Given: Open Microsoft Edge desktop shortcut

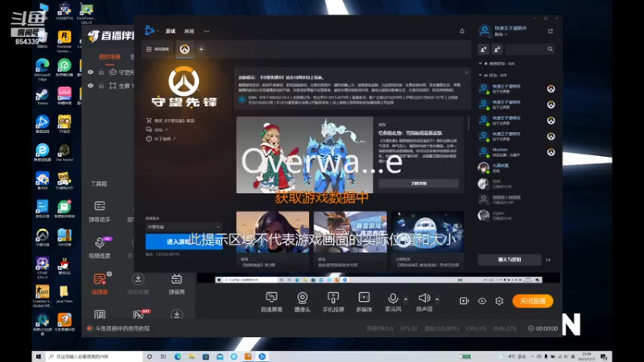Looking at the screenshot, I should click(43, 69).
